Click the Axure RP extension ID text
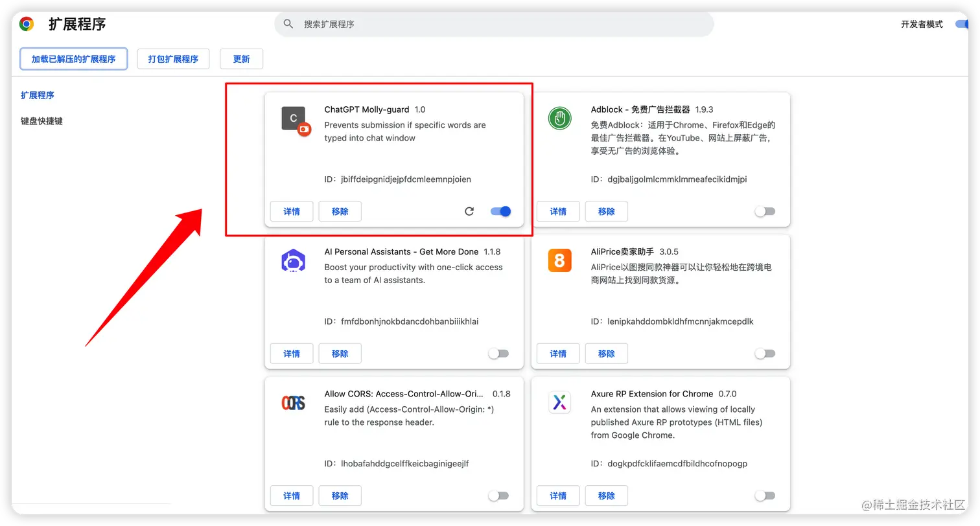 [669, 464]
